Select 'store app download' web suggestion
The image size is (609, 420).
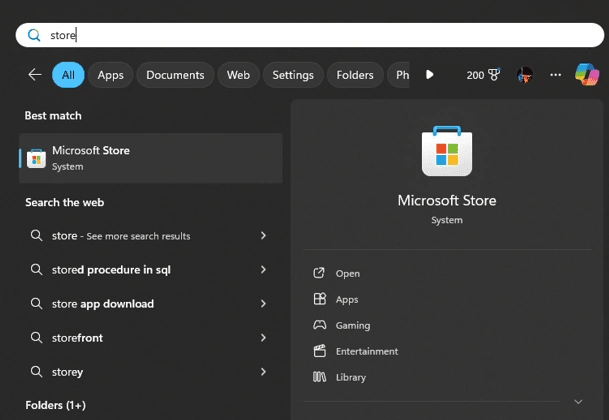coord(151,303)
